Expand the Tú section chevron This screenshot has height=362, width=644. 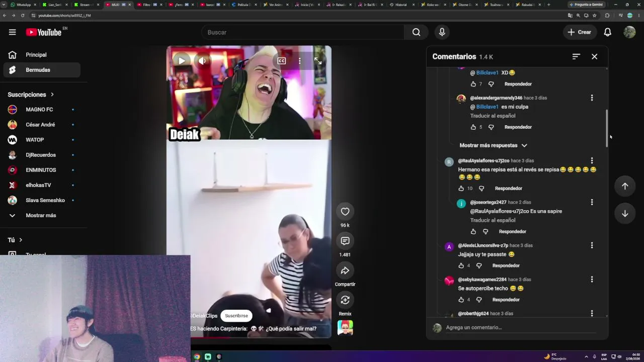click(21, 240)
